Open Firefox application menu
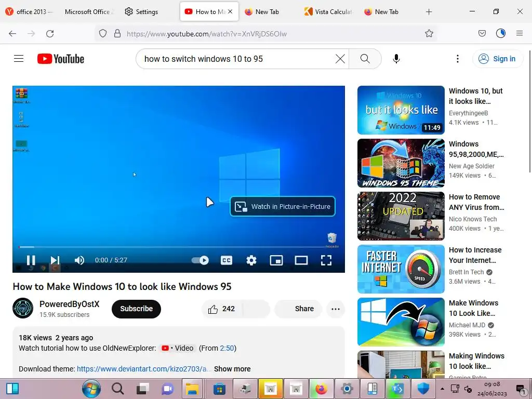The image size is (532, 399). point(520,33)
